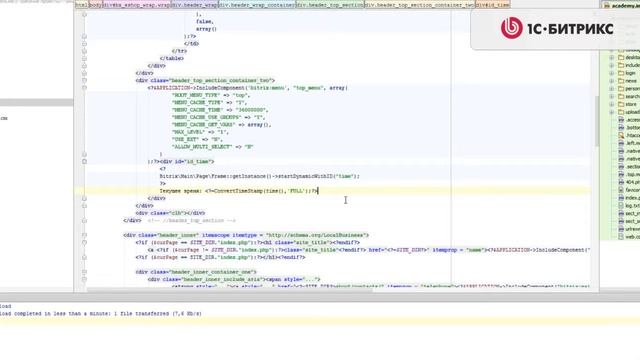
Task: Click the editor horizontal scrollbar thumb
Action: (x=229, y=290)
